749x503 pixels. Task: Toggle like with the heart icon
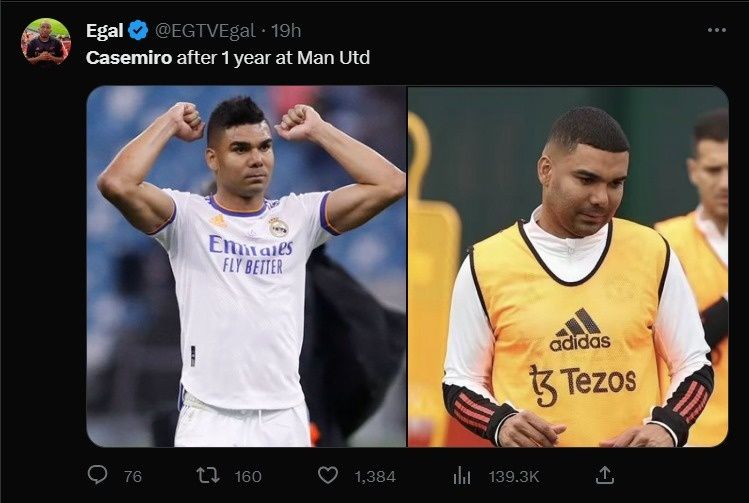[327, 476]
